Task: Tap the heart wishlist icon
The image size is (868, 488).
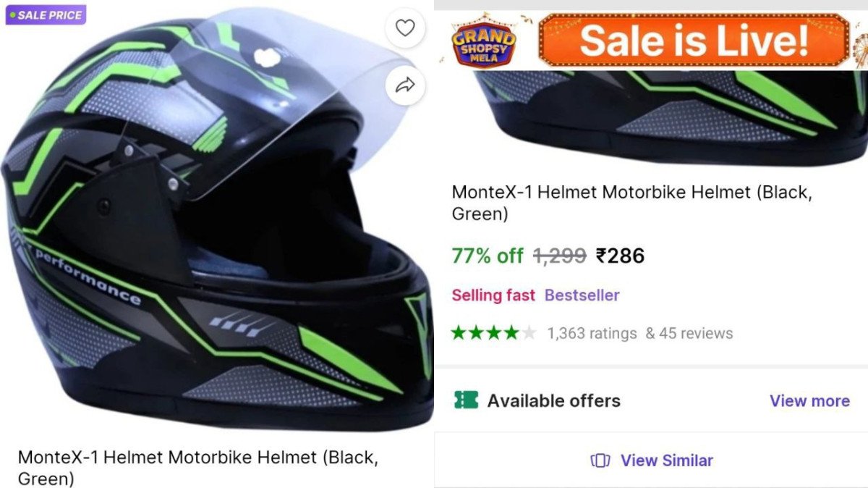Action: pyautogui.click(x=405, y=28)
